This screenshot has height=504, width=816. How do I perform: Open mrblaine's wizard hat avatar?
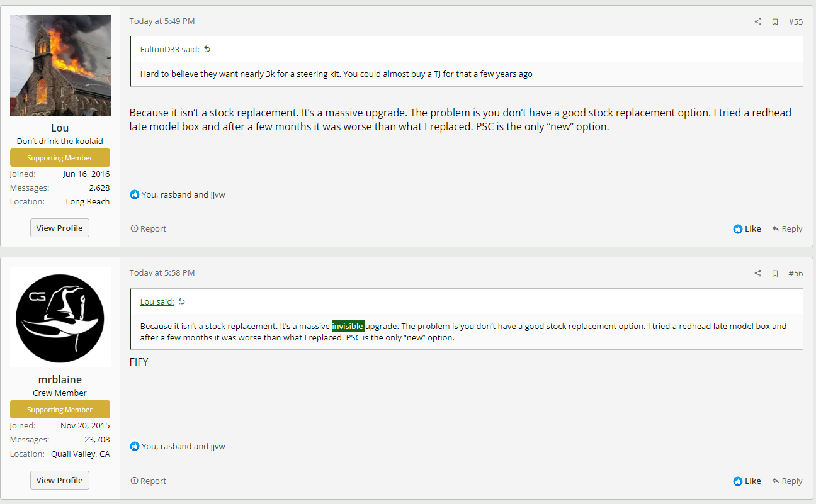[x=60, y=317]
